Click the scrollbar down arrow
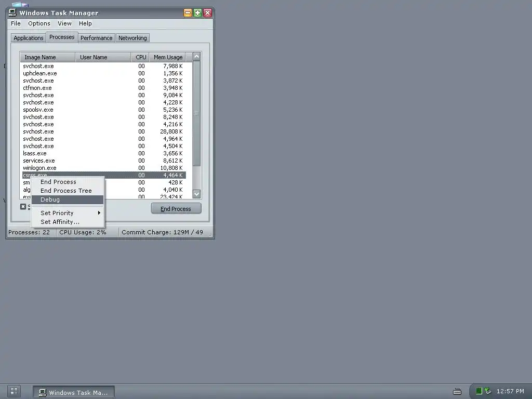This screenshot has height=399, width=532. [196, 194]
